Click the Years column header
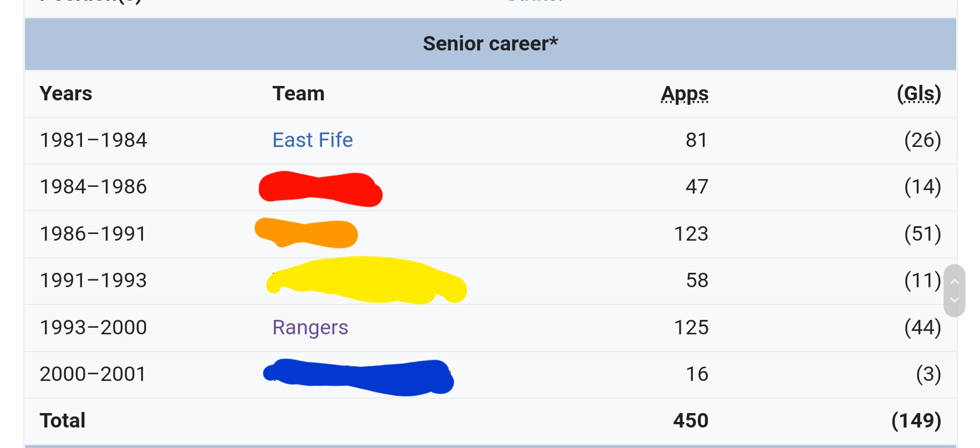980x448 pixels. (x=66, y=94)
